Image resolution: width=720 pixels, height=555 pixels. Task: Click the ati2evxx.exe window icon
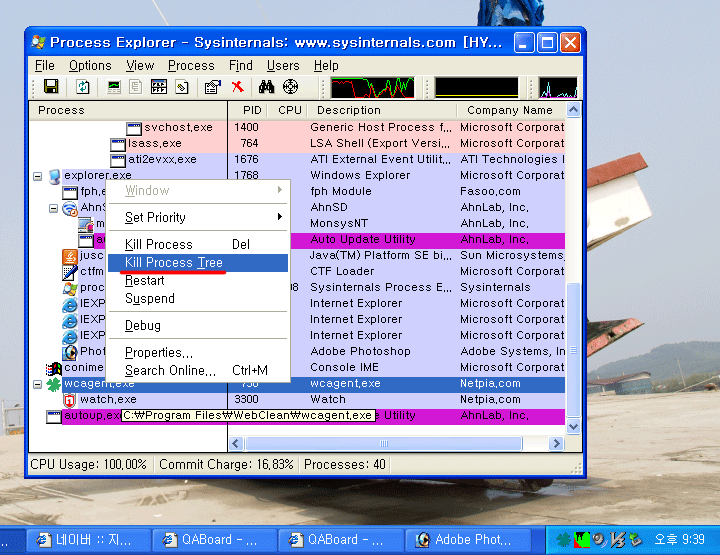(118, 160)
